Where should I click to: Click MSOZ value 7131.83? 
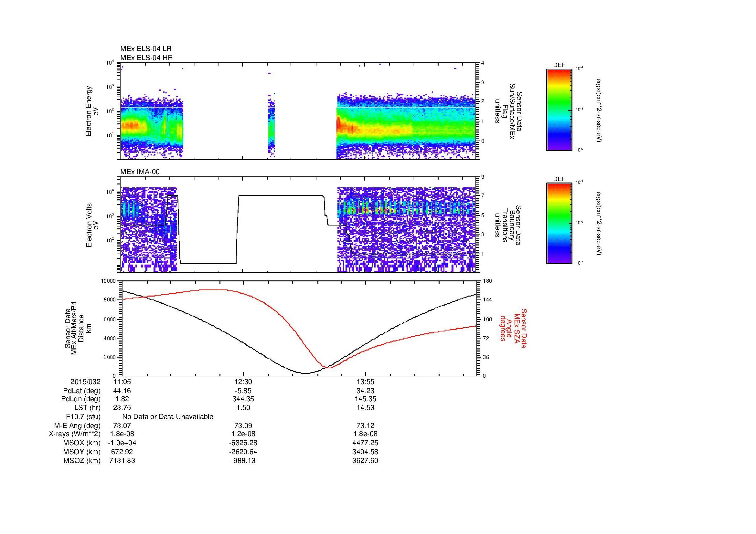tap(122, 461)
